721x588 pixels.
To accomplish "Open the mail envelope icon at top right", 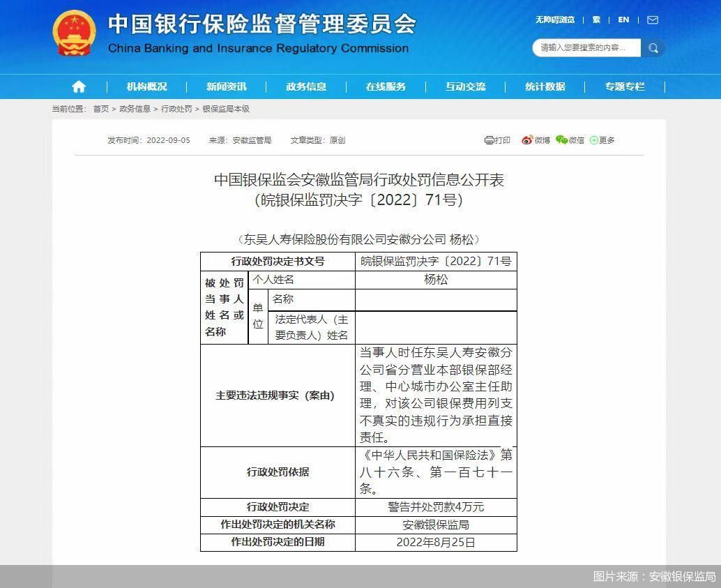I will coord(651,20).
